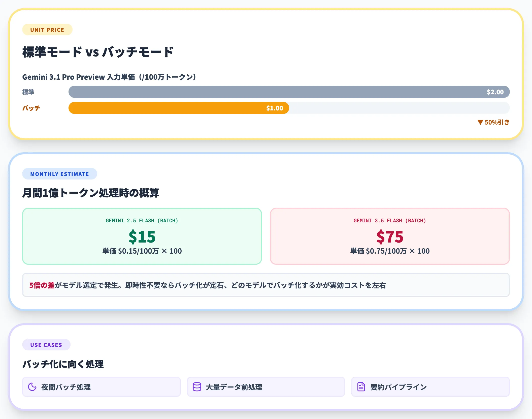
Task: Click the 標準 row label
Action: [x=28, y=92]
